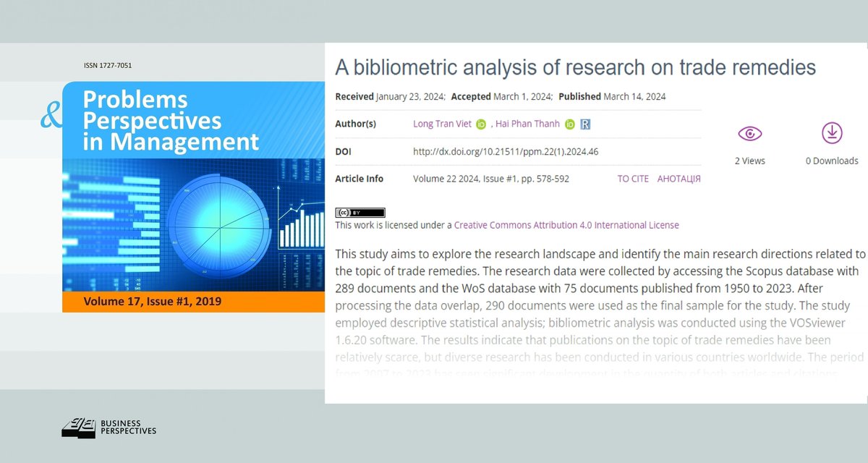Open Long Tran Viet's ORCID icon
The image size is (868, 463).
[x=481, y=124]
